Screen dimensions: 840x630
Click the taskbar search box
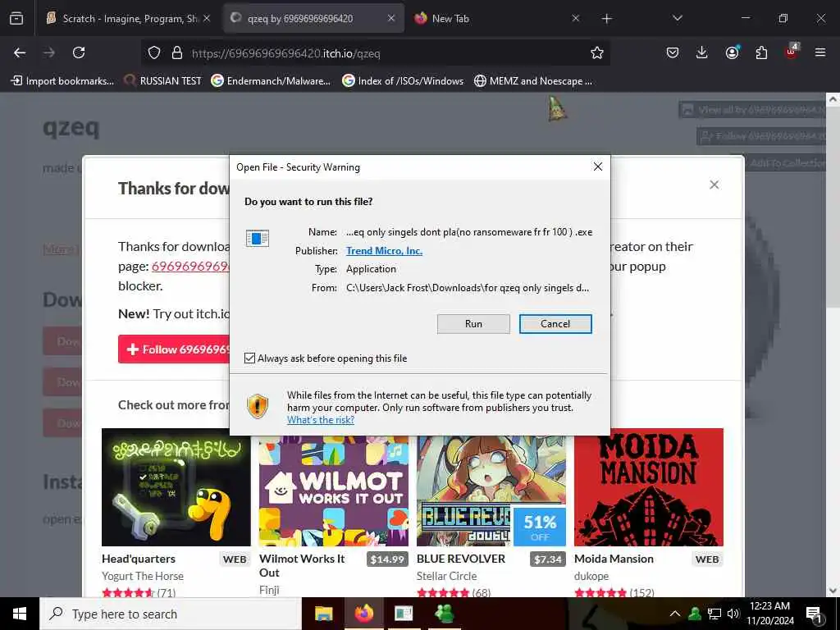[171, 614]
